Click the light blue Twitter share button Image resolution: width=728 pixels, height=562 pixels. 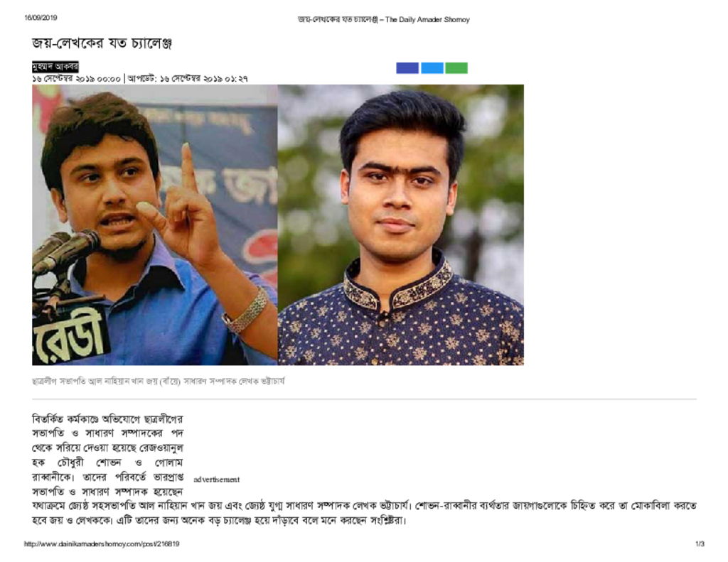[432, 68]
